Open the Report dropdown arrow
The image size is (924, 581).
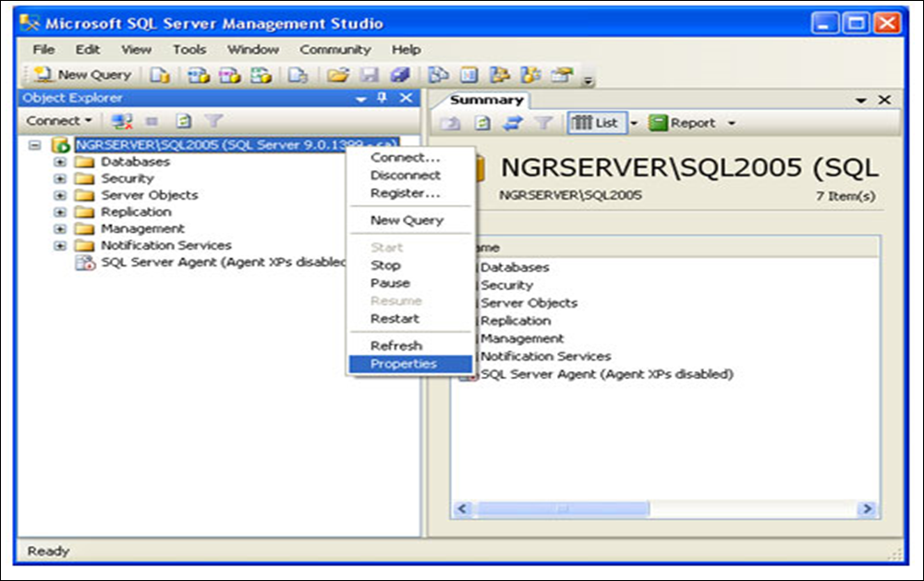pos(732,123)
